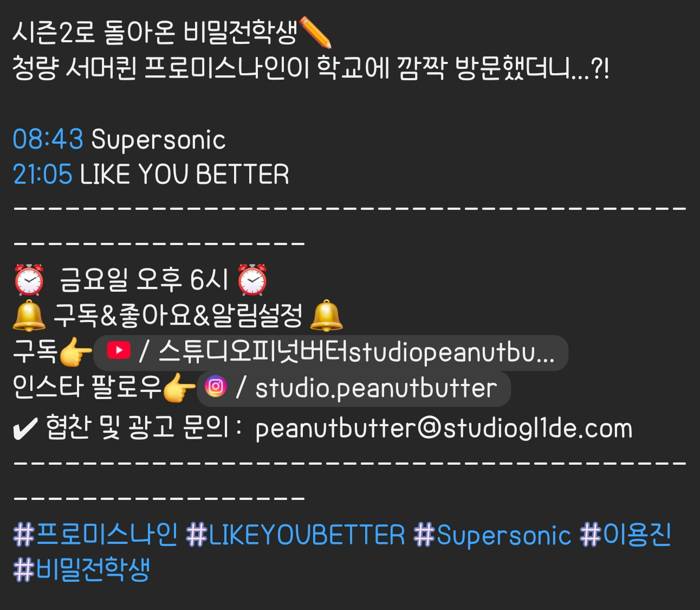
Task: Click the #Supersonic hashtag
Action: pos(492,535)
